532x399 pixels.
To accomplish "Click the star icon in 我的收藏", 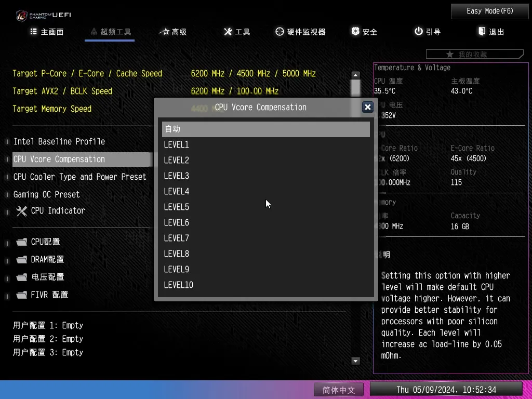I will (x=449, y=54).
